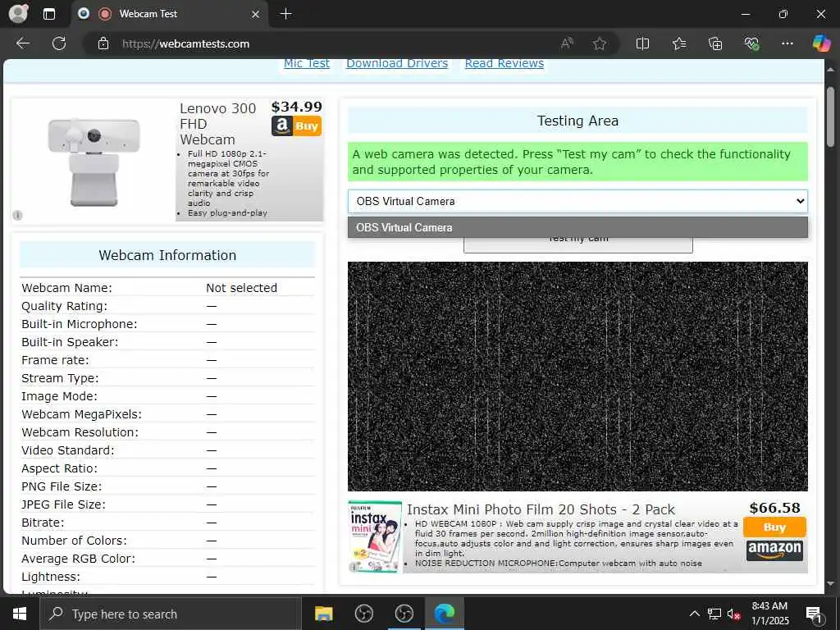Open the taskbar clock and date
Image resolution: width=840 pixels, height=630 pixels.
[x=769, y=614]
